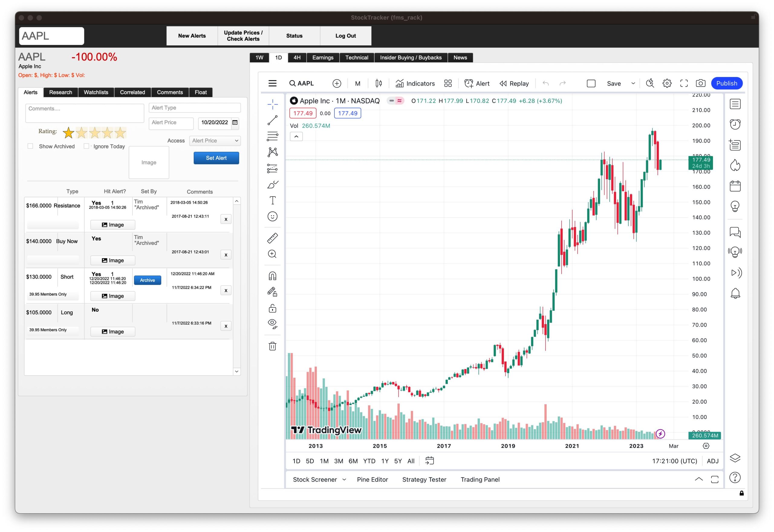
Task: Select the magnet mode icon
Action: 272,276
